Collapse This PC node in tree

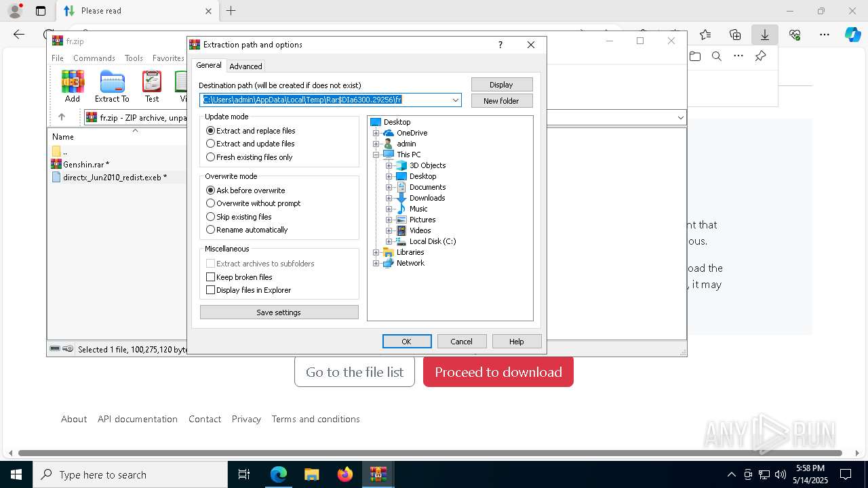pos(376,155)
